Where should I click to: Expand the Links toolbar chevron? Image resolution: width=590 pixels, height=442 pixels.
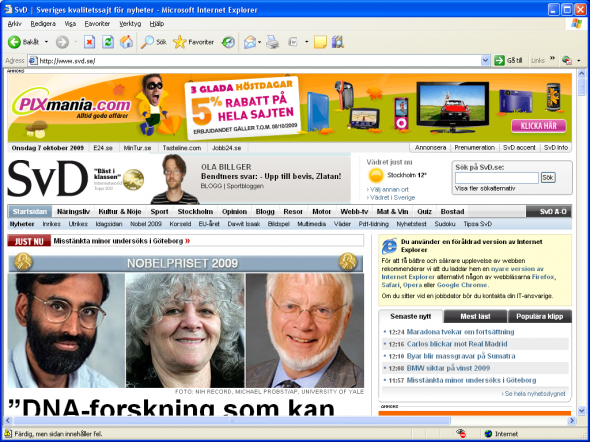point(552,58)
